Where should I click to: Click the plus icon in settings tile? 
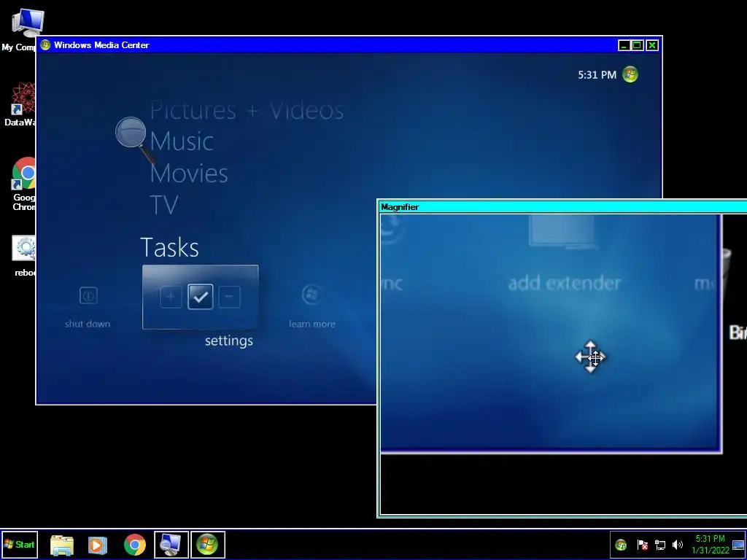(x=171, y=297)
